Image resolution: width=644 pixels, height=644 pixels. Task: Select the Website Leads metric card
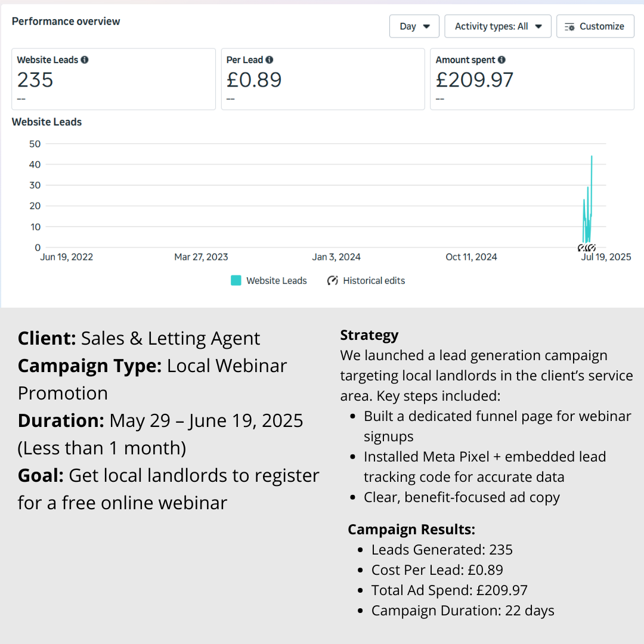[x=113, y=79]
